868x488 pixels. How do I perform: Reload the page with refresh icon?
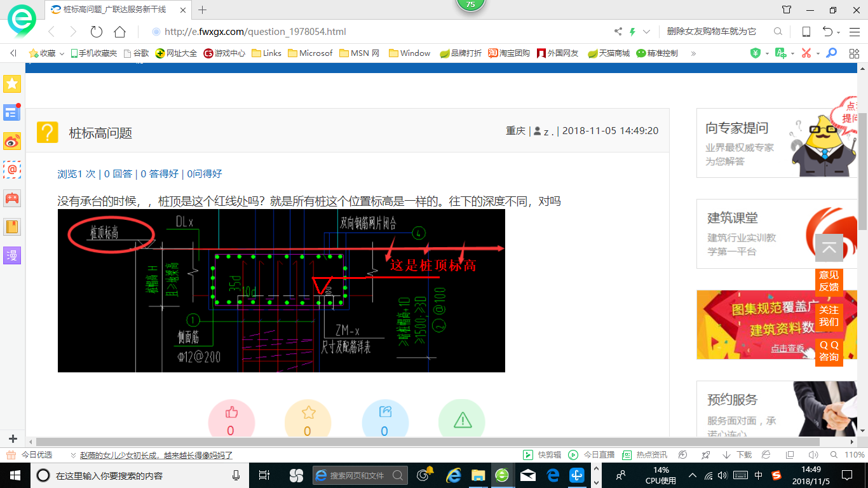(x=97, y=32)
